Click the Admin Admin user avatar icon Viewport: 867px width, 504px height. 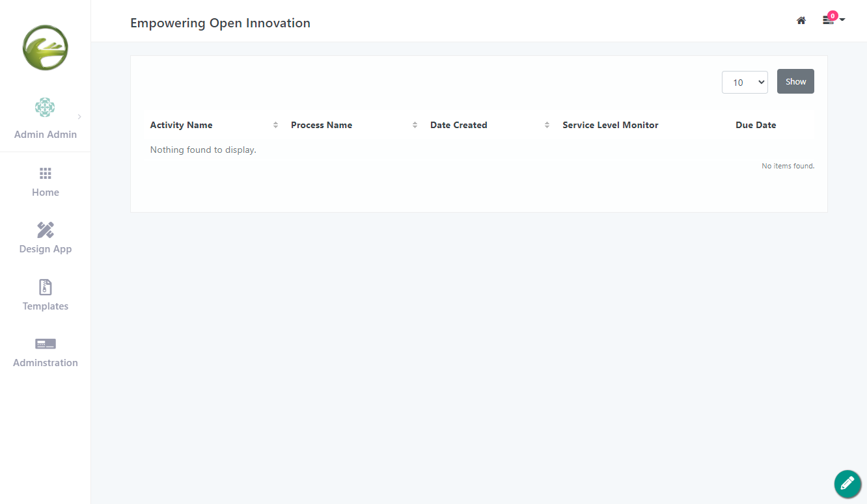pos(45,107)
